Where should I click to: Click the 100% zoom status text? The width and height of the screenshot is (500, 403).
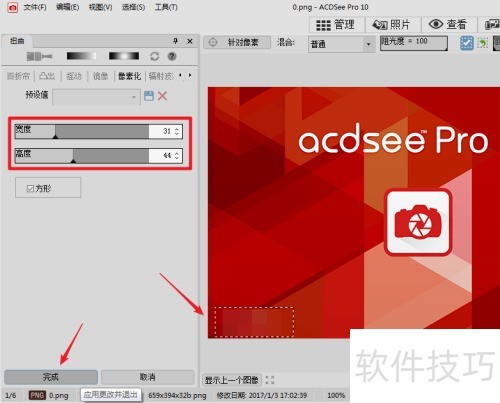336,395
